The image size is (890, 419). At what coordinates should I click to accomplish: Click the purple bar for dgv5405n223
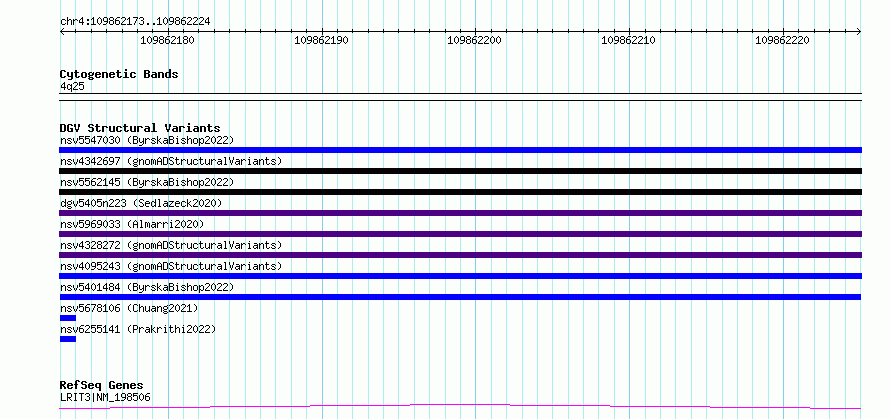[x=460, y=213]
